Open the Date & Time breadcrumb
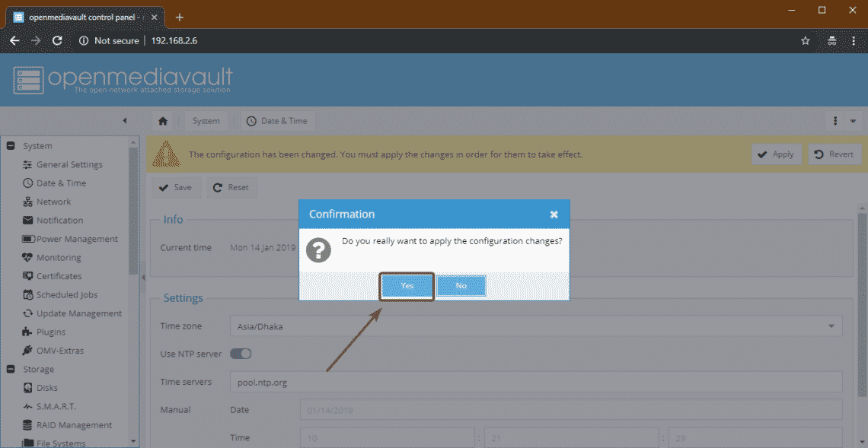This screenshot has height=448, width=868. [277, 121]
